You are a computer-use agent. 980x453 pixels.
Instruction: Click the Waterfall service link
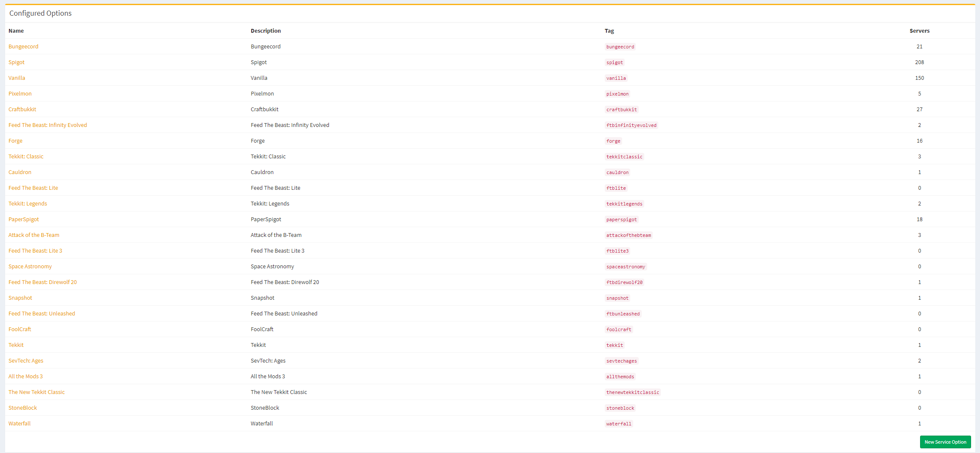click(20, 424)
